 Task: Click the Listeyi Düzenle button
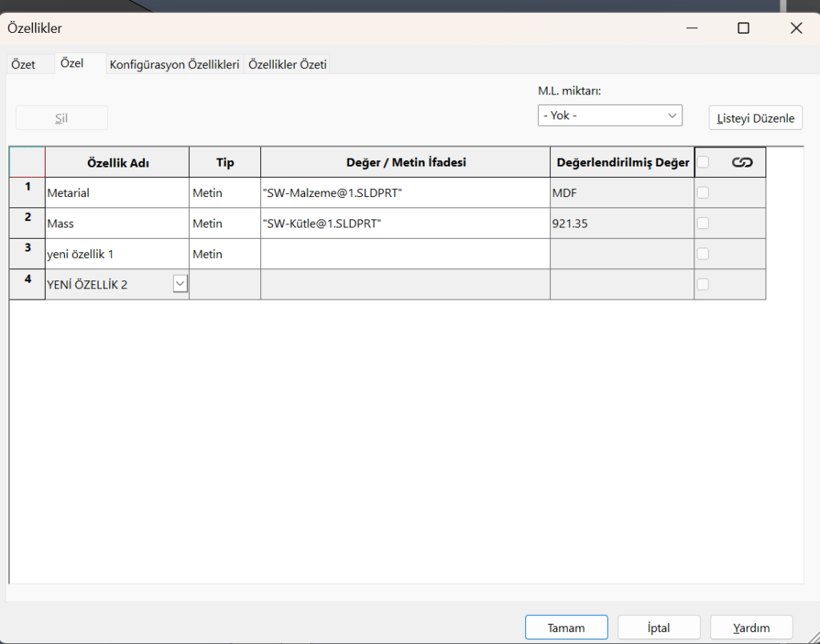tap(755, 118)
